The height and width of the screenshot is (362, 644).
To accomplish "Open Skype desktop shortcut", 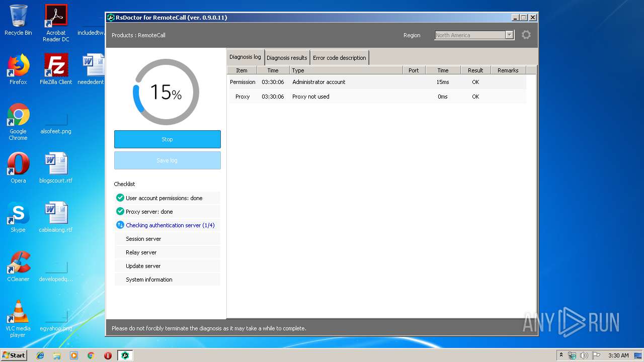I will 18,217.
